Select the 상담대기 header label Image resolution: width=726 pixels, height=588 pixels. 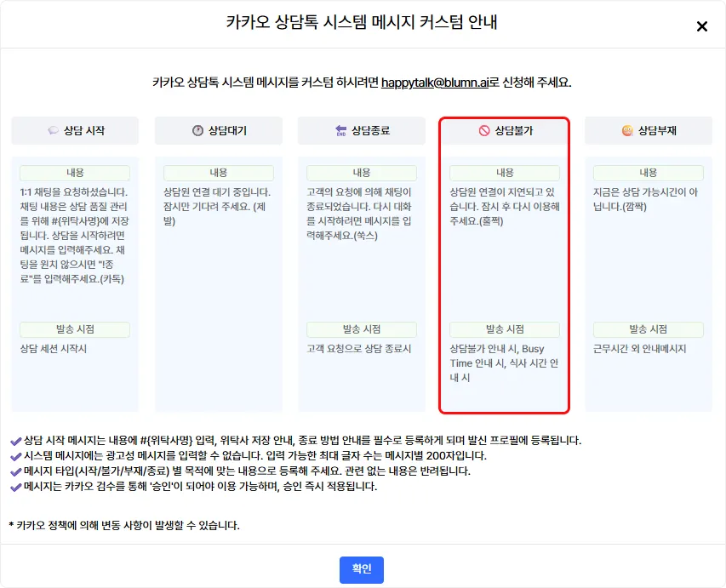[227, 130]
